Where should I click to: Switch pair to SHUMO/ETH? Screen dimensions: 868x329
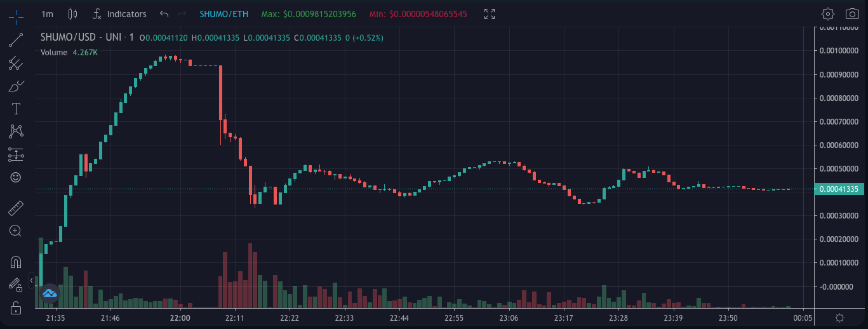click(224, 14)
